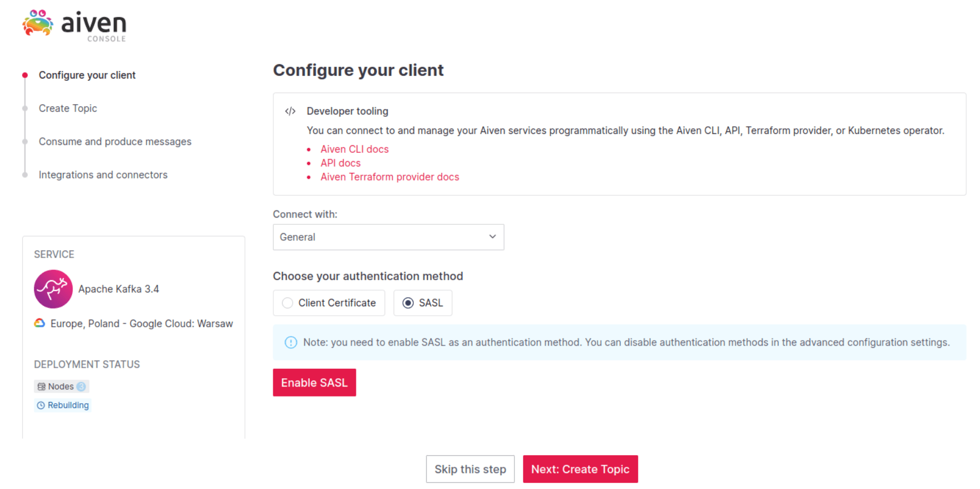Viewport: 980px width, 489px height.
Task: Click the developer tooling code icon
Action: (290, 111)
